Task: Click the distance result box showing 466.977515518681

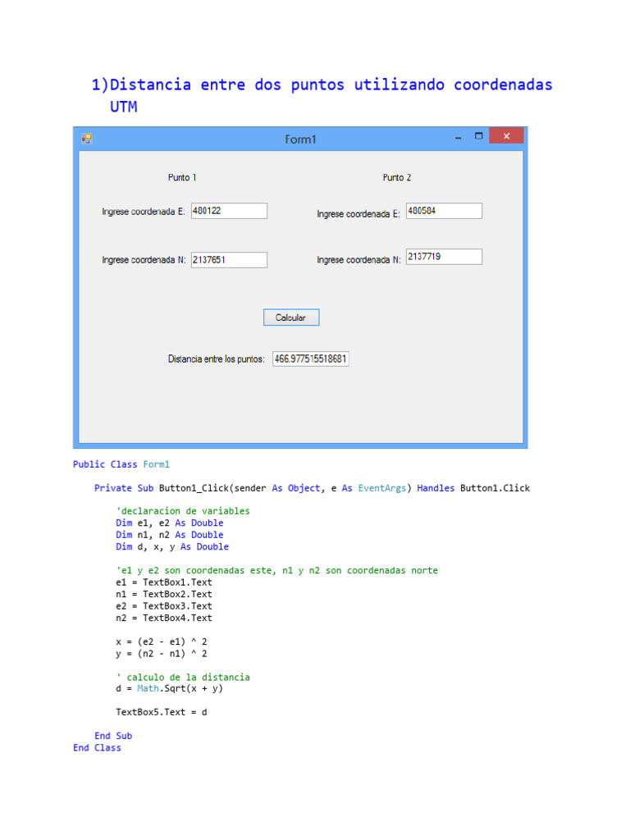Action: point(311,359)
